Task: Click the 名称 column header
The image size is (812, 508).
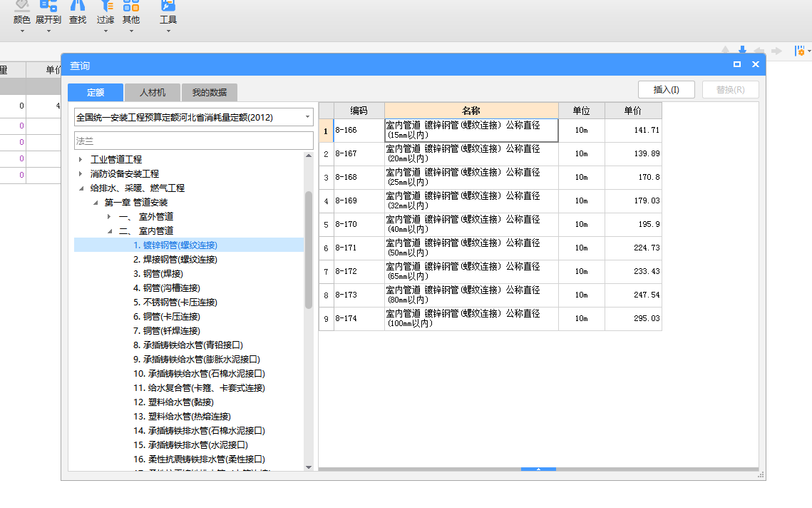Action: click(x=471, y=111)
